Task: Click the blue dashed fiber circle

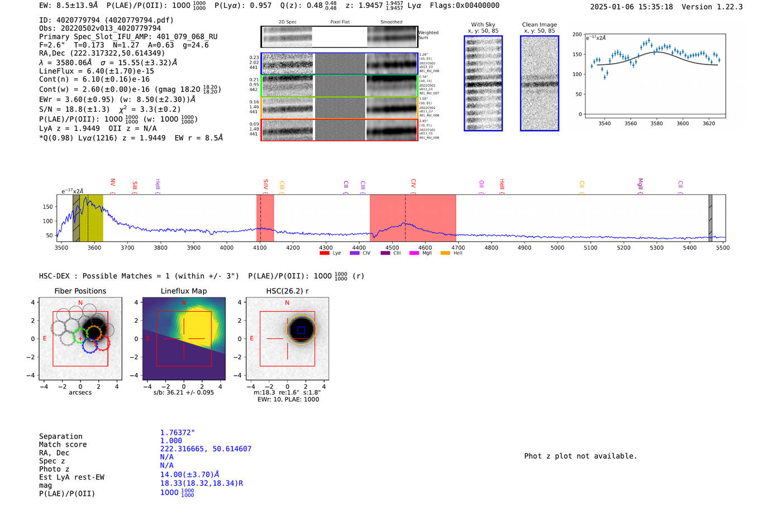Action: point(89,346)
